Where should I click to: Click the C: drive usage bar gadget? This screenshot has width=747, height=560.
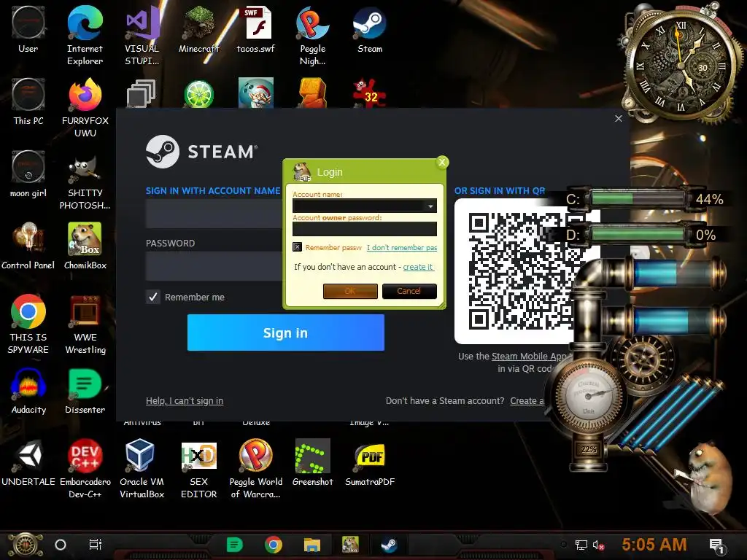[638, 198]
